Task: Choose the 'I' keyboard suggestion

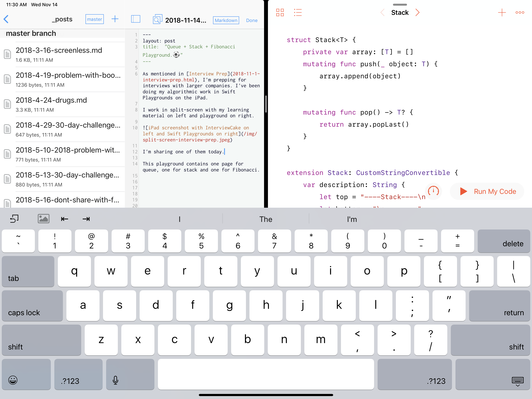Action: 179,219
